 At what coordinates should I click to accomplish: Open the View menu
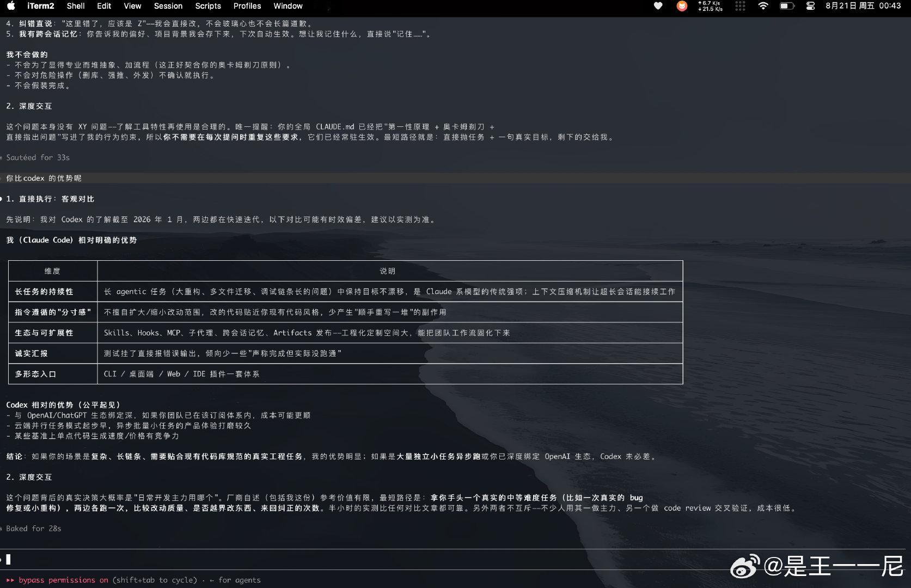132,6
